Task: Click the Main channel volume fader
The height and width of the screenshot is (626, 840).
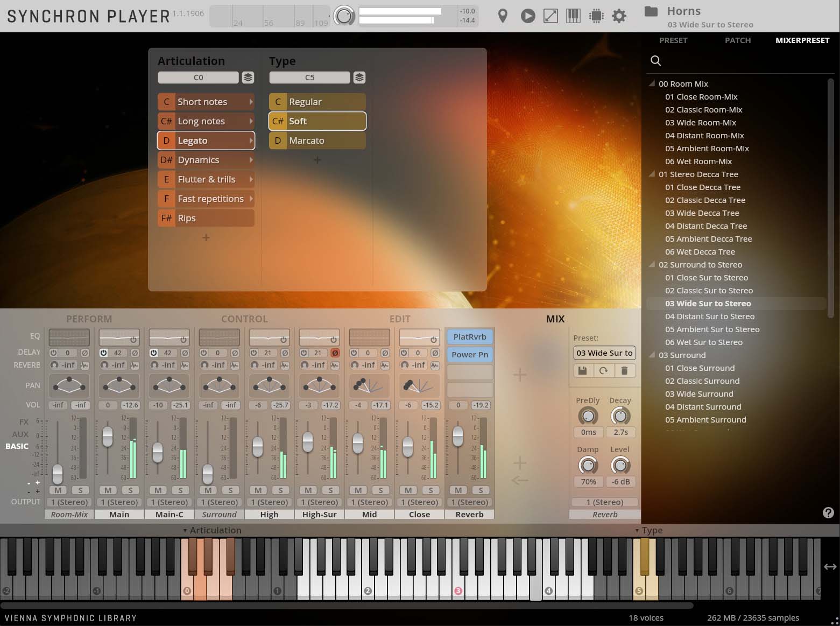Action: [x=108, y=437]
